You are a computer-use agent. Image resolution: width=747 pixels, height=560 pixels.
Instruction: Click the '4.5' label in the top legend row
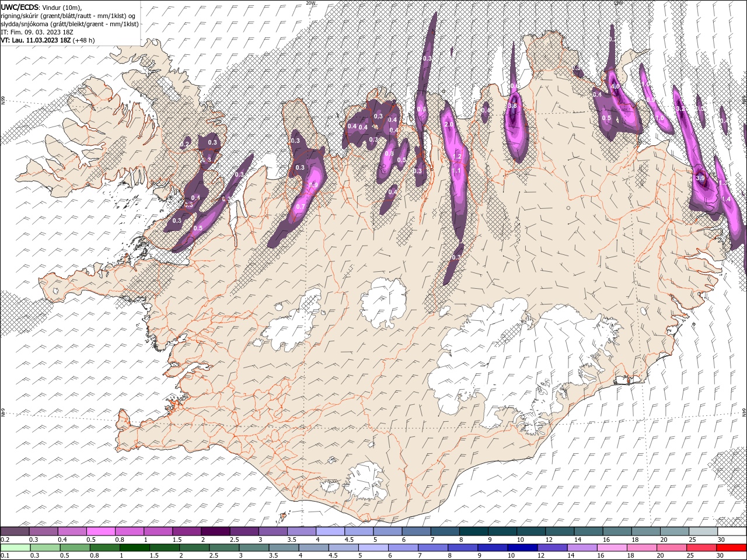point(349,540)
